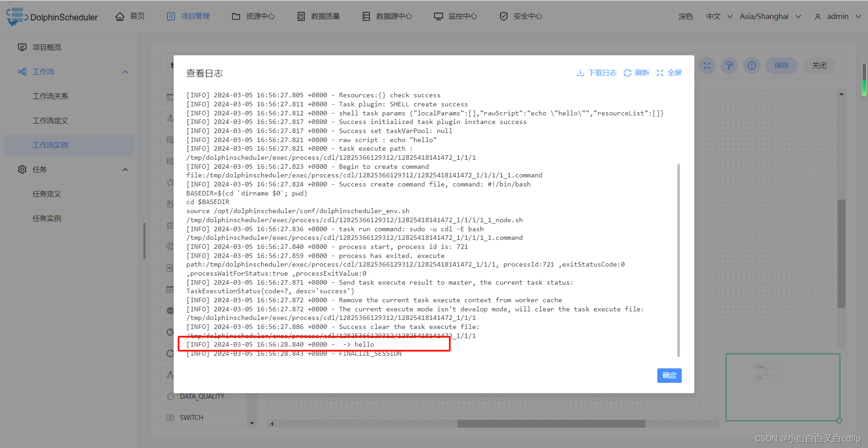This screenshot has width=868, height=448.
Task: Click the DolphinScheduler logo
Action: pyautogui.click(x=52, y=17)
